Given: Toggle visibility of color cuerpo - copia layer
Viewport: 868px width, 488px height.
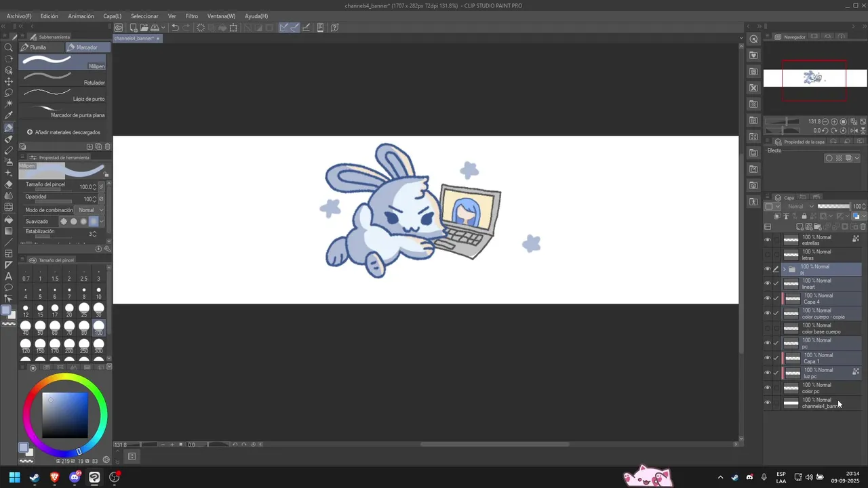Looking at the screenshot, I should (x=768, y=313).
